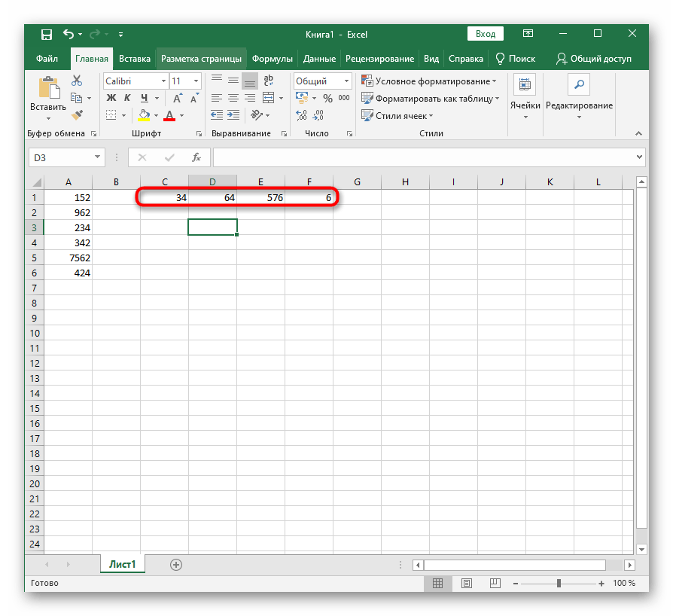Click the merge and center cells icon
Viewport: 673px width, 616px height.
click(269, 98)
